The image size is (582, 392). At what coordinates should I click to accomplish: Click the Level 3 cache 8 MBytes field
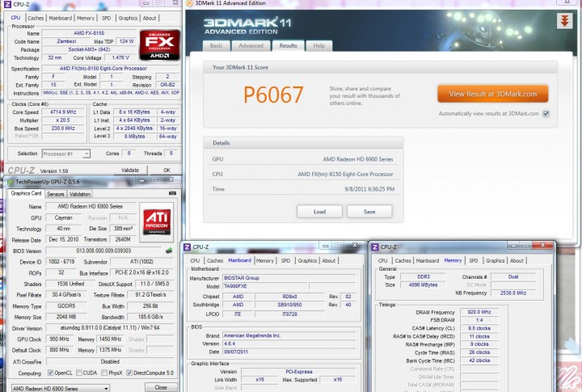134,137
